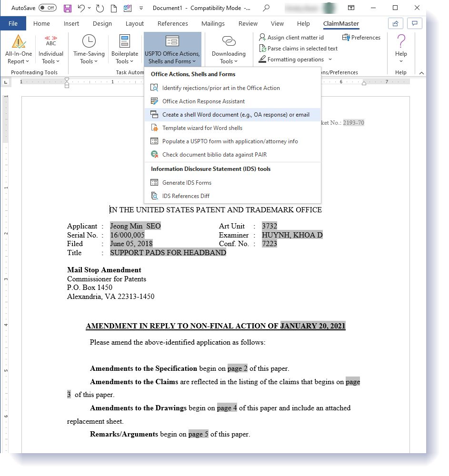Choose Template wizard for Word shells
This screenshot has width=449, height=476.
[202, 128]
